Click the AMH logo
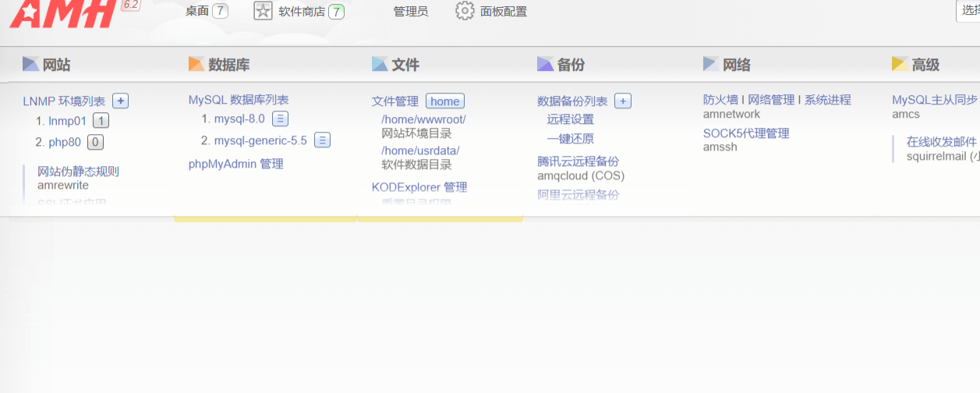 pyautogui.click(x=63, y=14)
